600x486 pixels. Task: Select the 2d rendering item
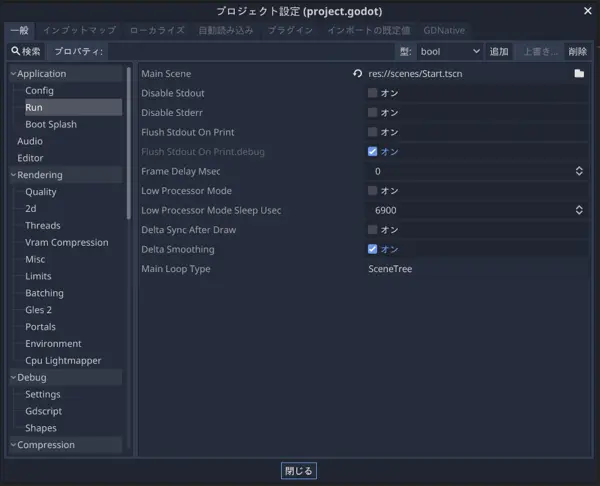(31, 209)
